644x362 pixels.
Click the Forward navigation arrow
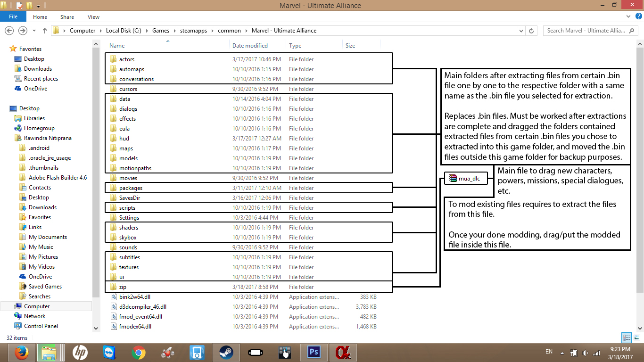tap(22, 31)
